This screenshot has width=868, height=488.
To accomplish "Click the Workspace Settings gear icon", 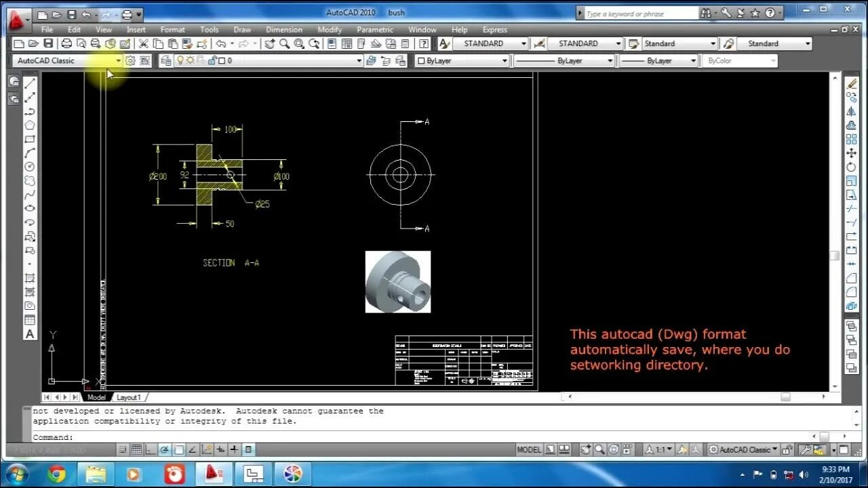I will pyautogui.click(x=130, y=60).
